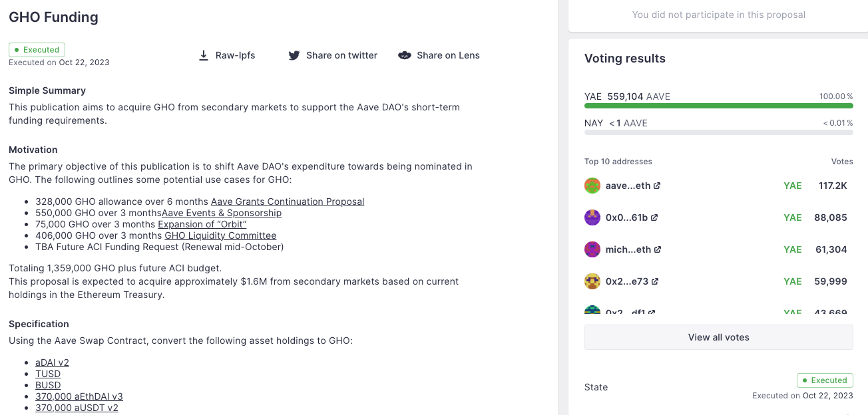The width and height of the screenshot is (868, 415).
Task: Click the Raw-Ipfs download icon
Action: click(204, 55)
